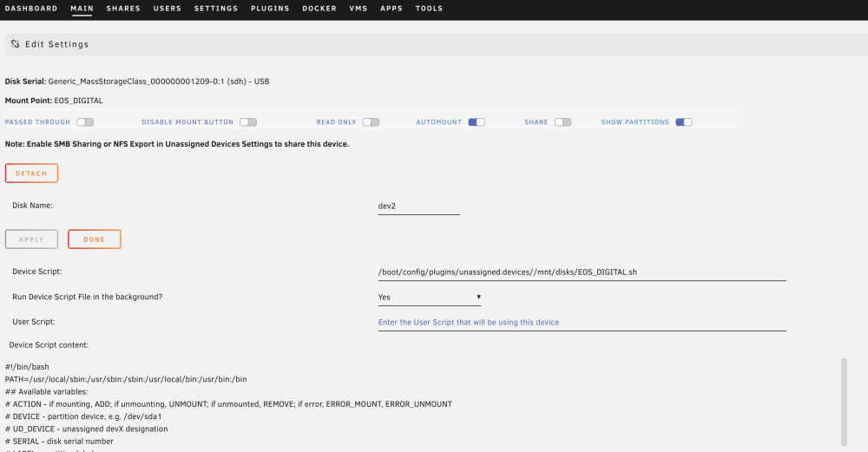Switch to the VMs tab
Screen dimensions: 868x452
click(358, 9)
